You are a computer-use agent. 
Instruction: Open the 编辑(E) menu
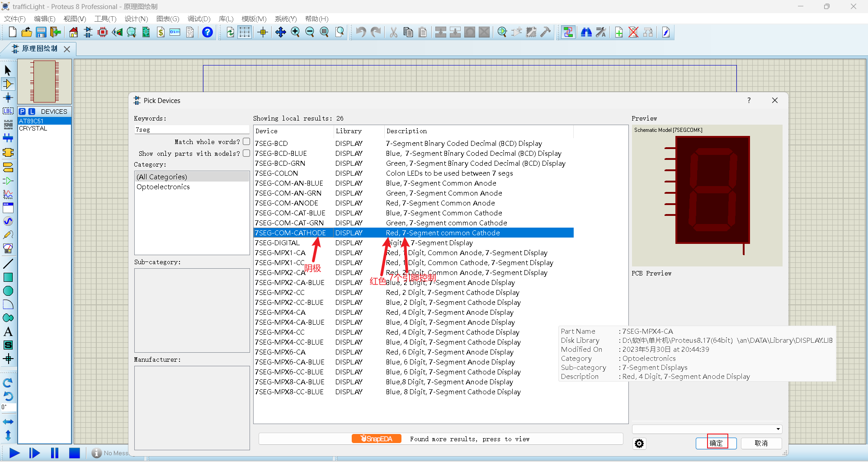45,19
